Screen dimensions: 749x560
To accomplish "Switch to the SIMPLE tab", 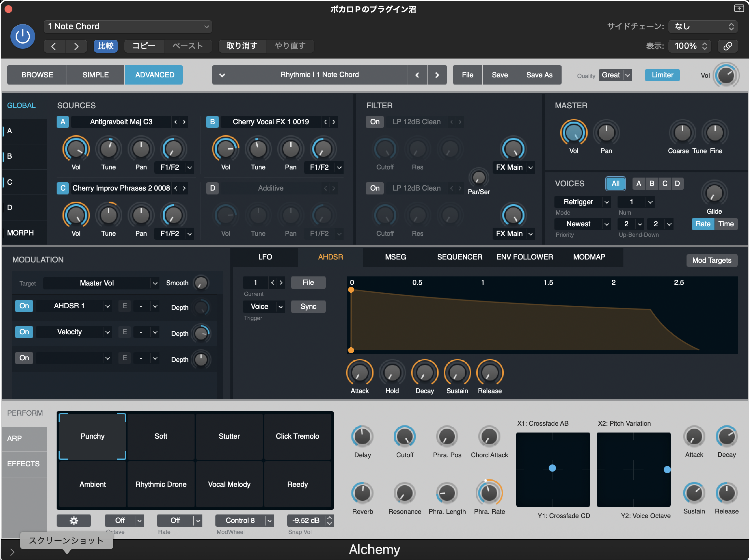I will pyautogui.click(x=95, y=75).
